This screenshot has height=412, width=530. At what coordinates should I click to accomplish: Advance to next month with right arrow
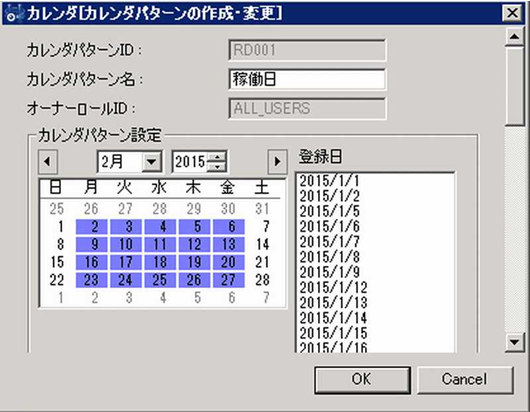[277, 162]
